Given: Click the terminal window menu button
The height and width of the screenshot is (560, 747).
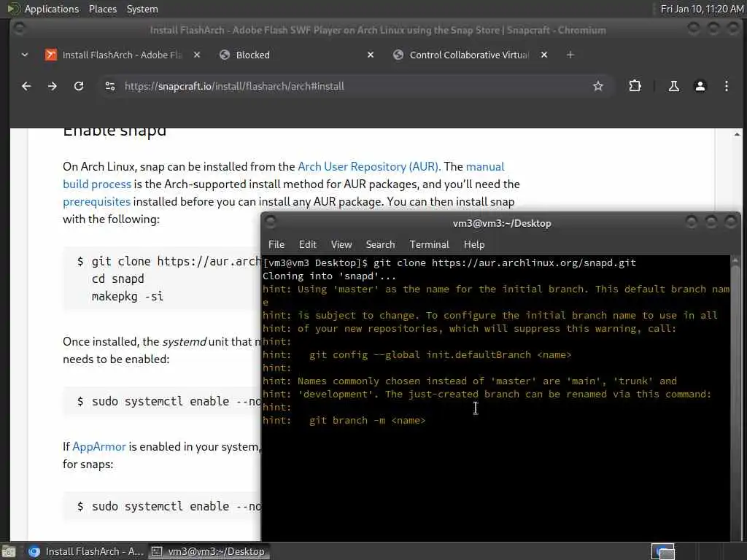Looking at the screenshot, I should click(270, 222).
